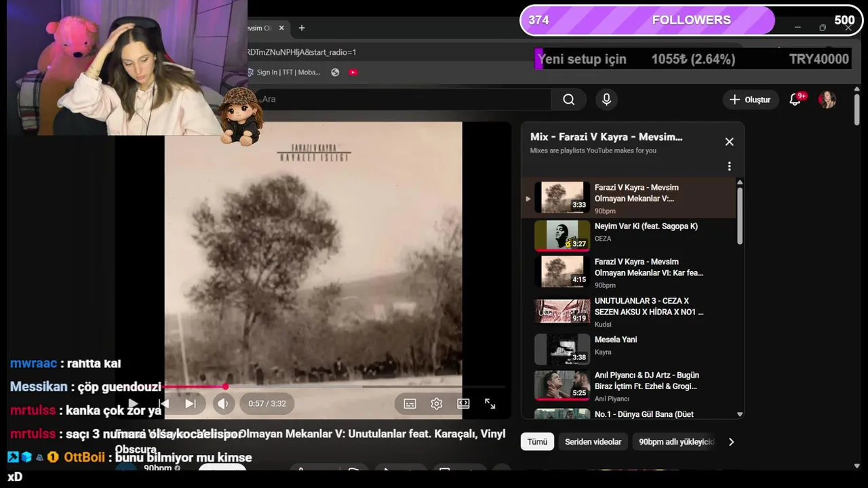Skip to the next video

(191, 404)
